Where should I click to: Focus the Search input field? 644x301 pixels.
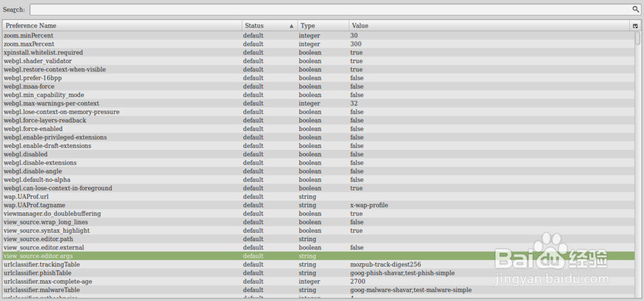(x=335, y=10)
